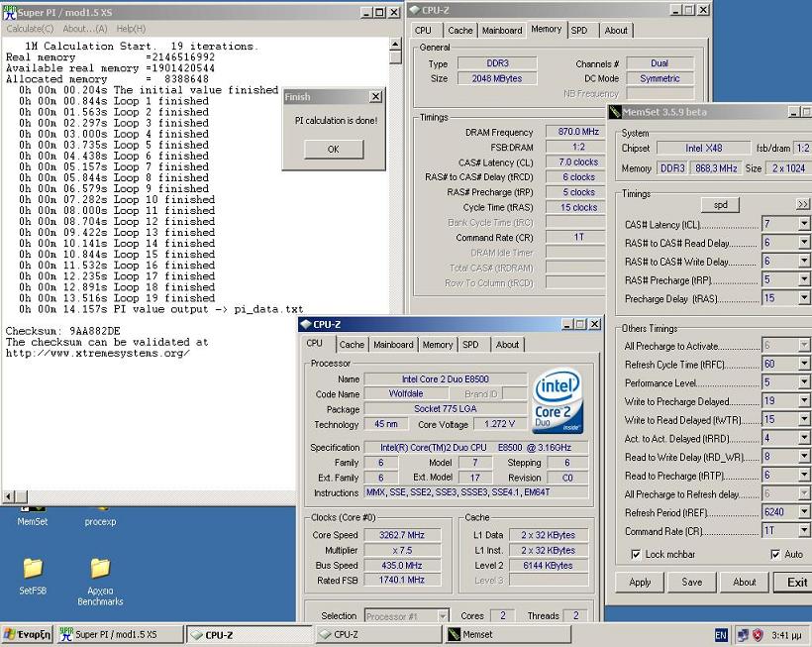Select the About tab in back CPU-Z window
Screen dimensions: 812x647
[x=616, y=31]
